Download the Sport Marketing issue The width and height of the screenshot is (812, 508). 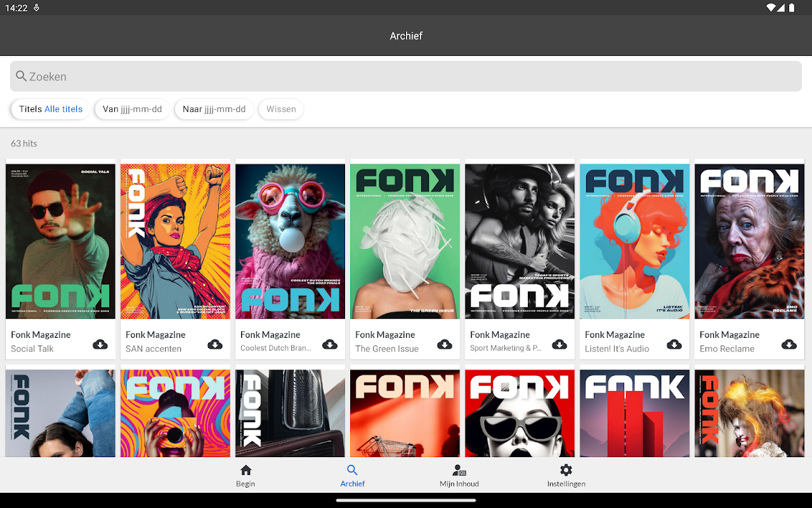point(560,344)
